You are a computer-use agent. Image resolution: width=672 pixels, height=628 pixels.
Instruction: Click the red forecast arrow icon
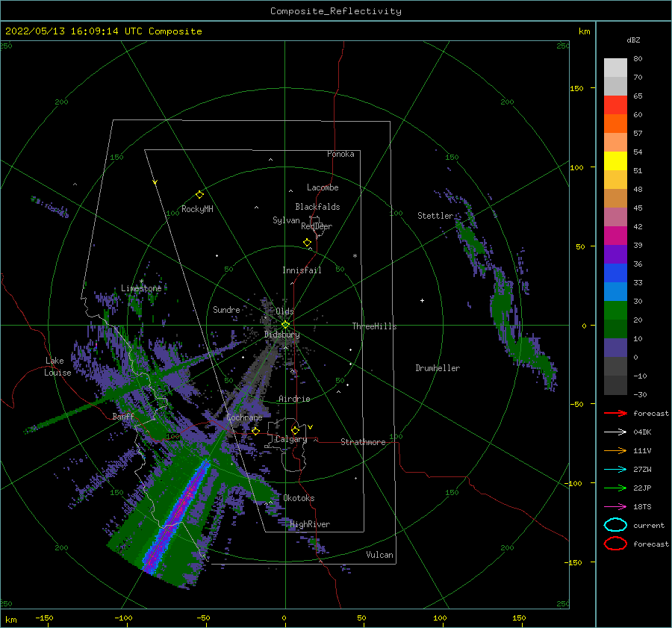[x=615, y=413]
